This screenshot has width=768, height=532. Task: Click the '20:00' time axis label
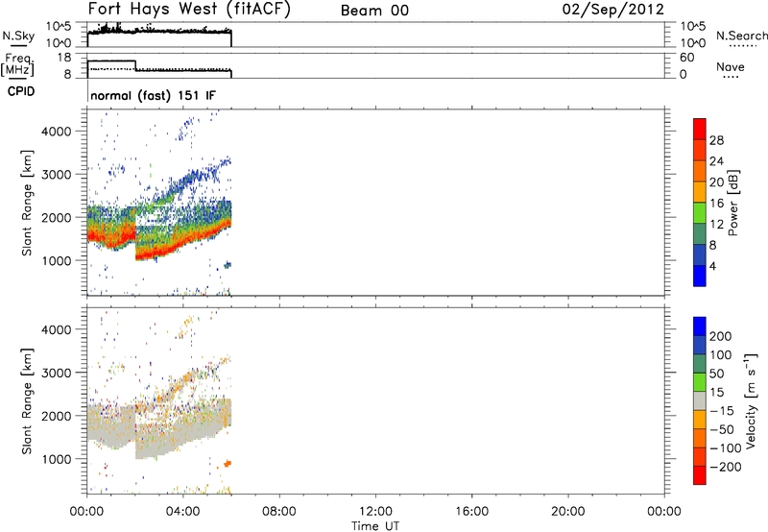pyautogui.click(x=568, y=512)
